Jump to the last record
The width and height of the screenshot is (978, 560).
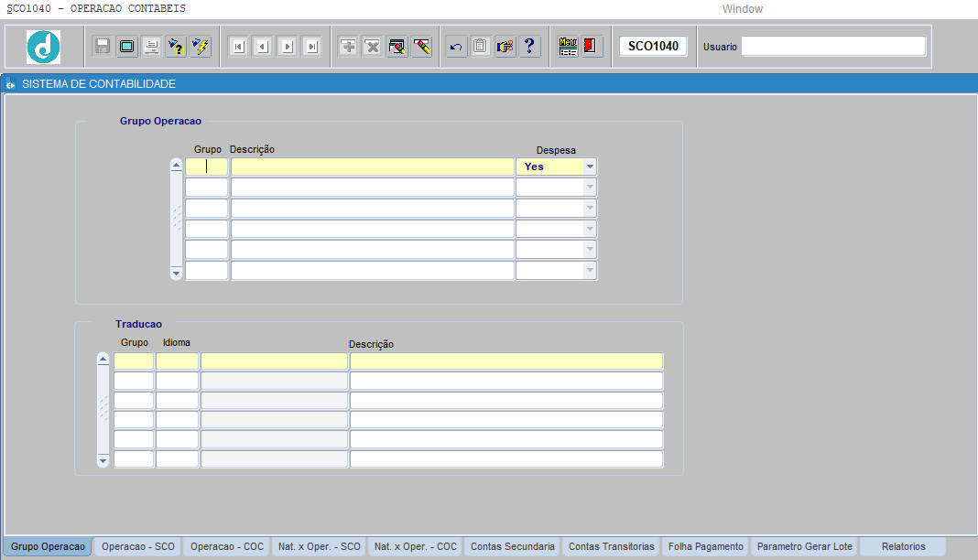tap(311, 47)
